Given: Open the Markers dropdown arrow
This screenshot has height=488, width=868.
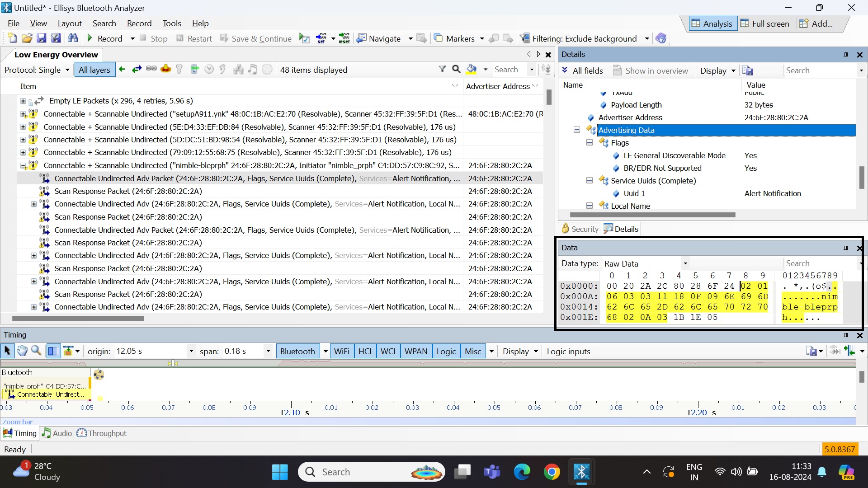Looking at the screenshot, I should (482, 39).
